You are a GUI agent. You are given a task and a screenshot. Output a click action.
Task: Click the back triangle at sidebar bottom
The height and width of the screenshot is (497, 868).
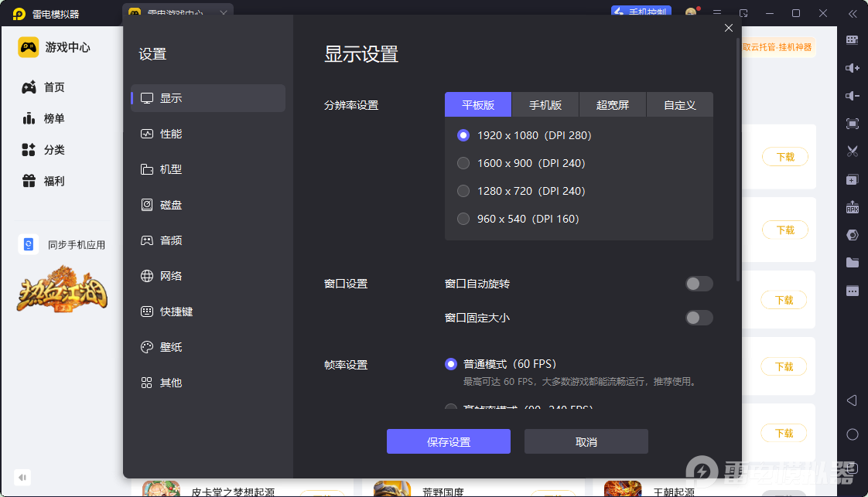click(852, 400)
